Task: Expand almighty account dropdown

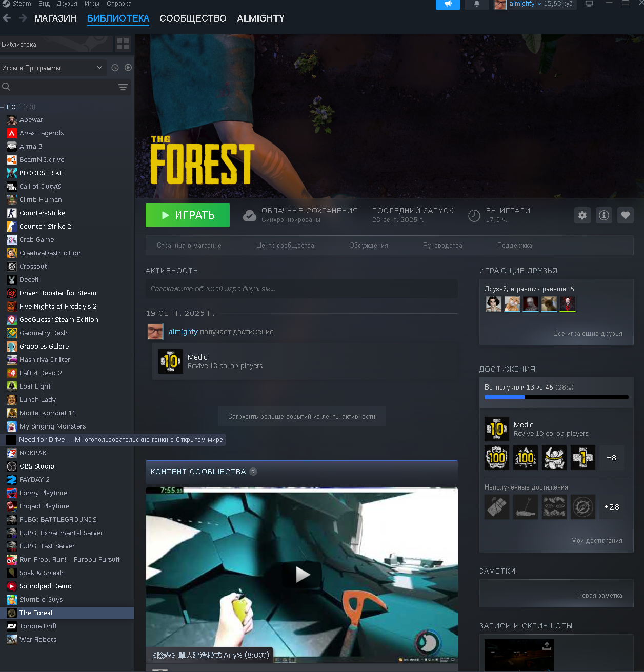Action: [539, 4]
